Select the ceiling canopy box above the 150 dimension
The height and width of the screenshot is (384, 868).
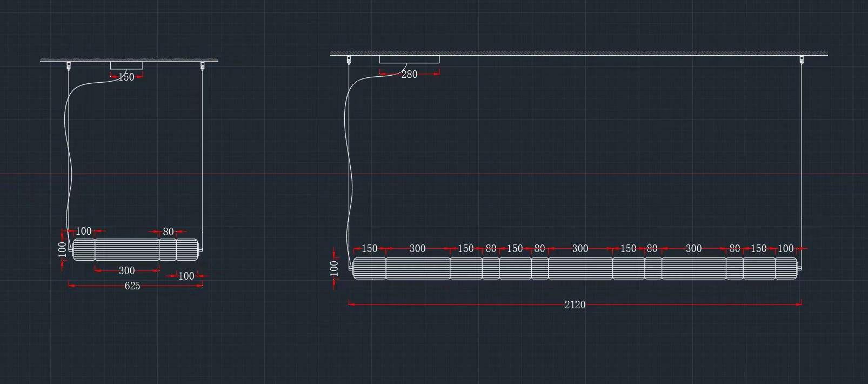point(126,65)
